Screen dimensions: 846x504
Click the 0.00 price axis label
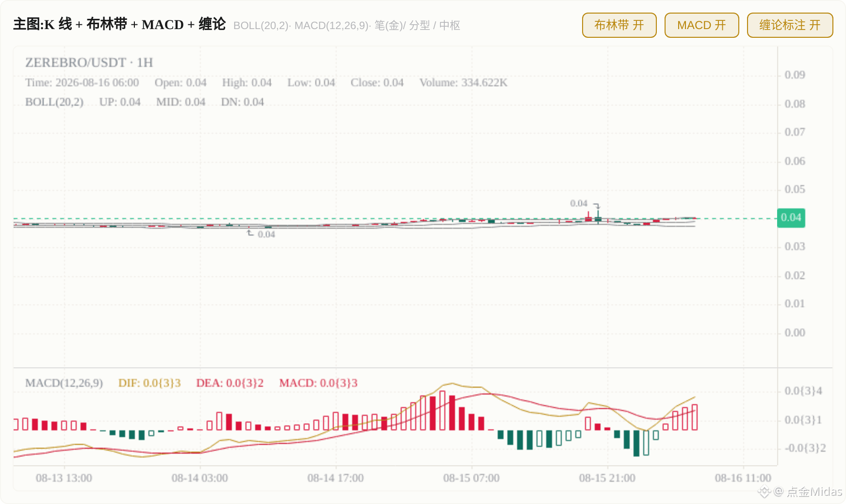tap(795, 333)
